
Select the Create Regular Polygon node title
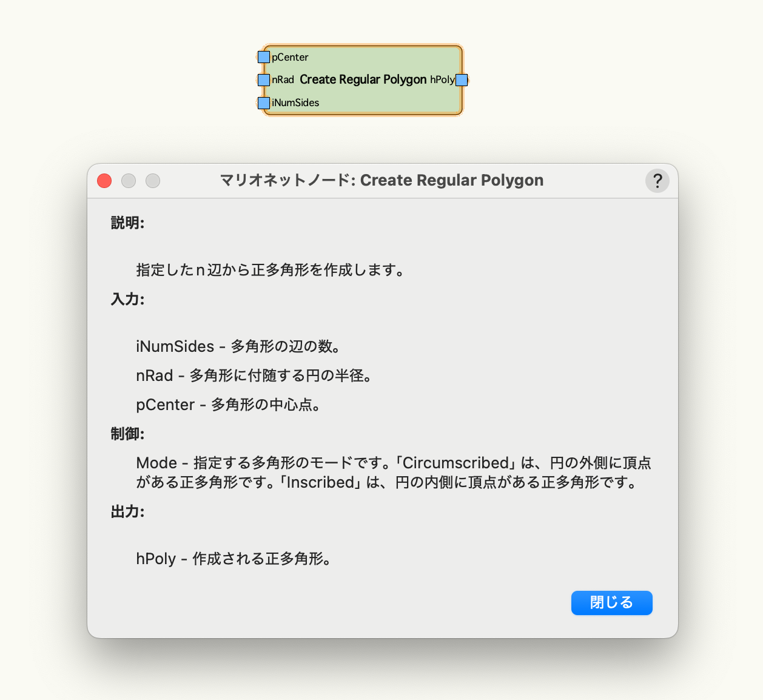pyautogui.click(x=363, y=79)
